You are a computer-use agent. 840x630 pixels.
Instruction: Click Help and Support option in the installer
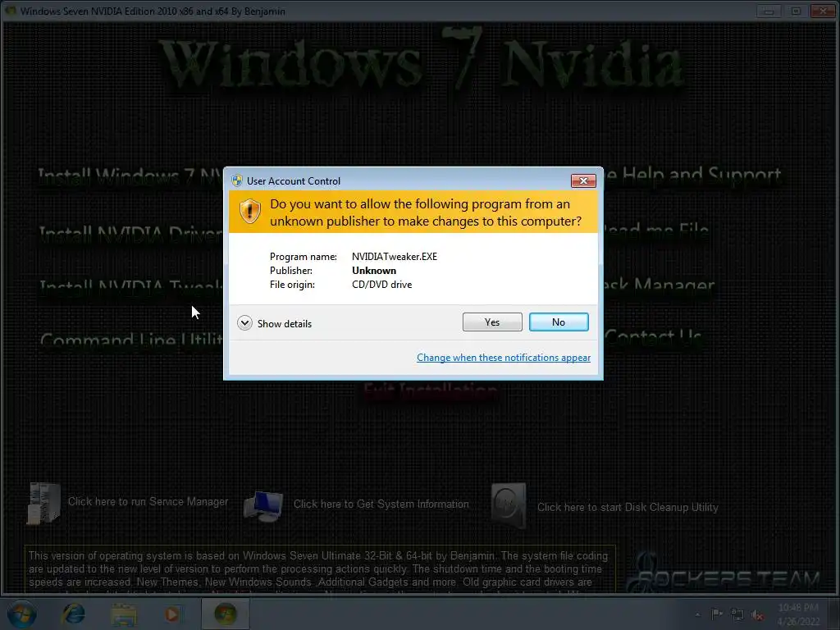(x=692, y=174)
